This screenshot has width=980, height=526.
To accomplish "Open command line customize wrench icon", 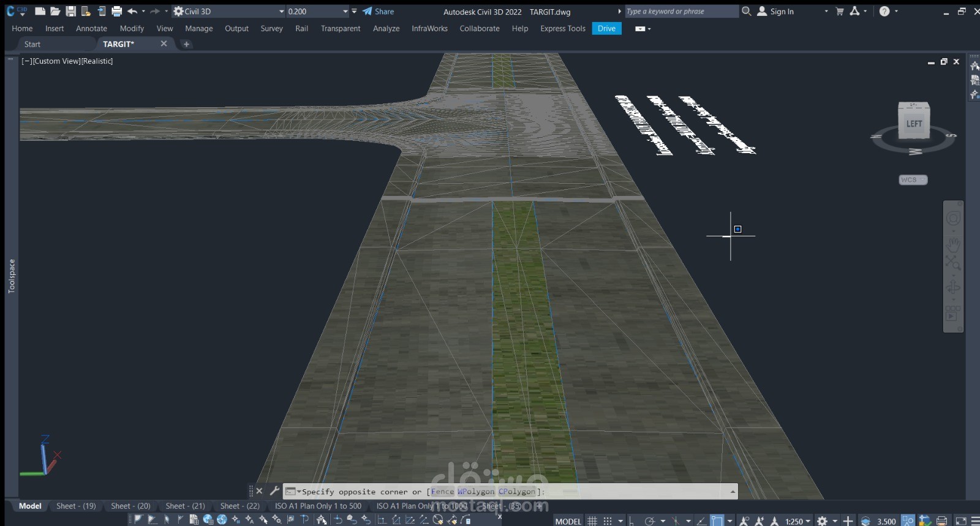I will pyautogui.click(x=274, y=490).
